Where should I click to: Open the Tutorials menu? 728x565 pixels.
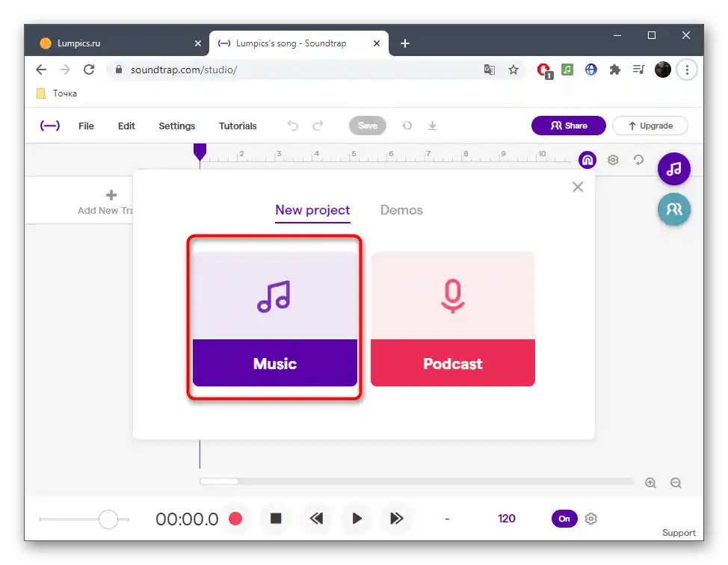[x=238, y=126]
